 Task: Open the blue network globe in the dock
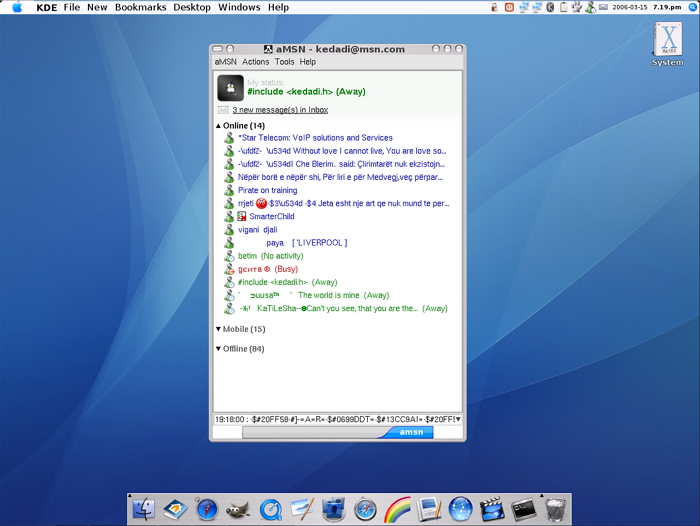[x=460, y=509]
